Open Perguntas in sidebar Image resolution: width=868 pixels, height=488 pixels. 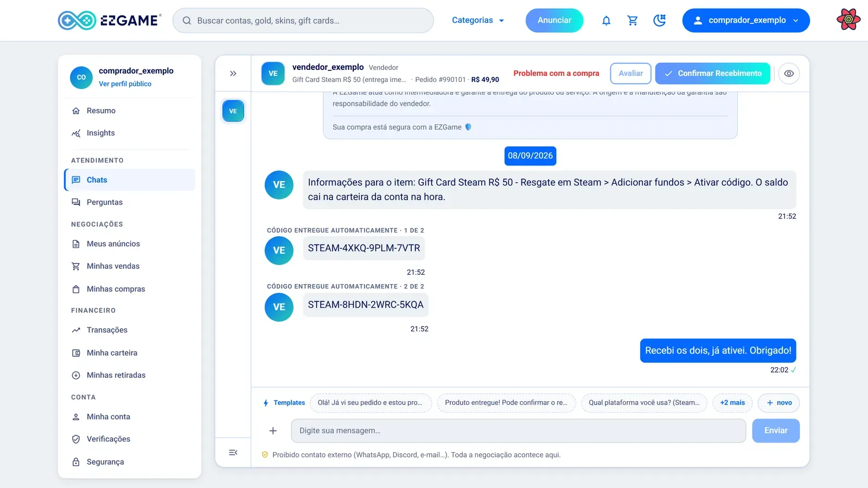pyautogui.click(x=130, y=202)
